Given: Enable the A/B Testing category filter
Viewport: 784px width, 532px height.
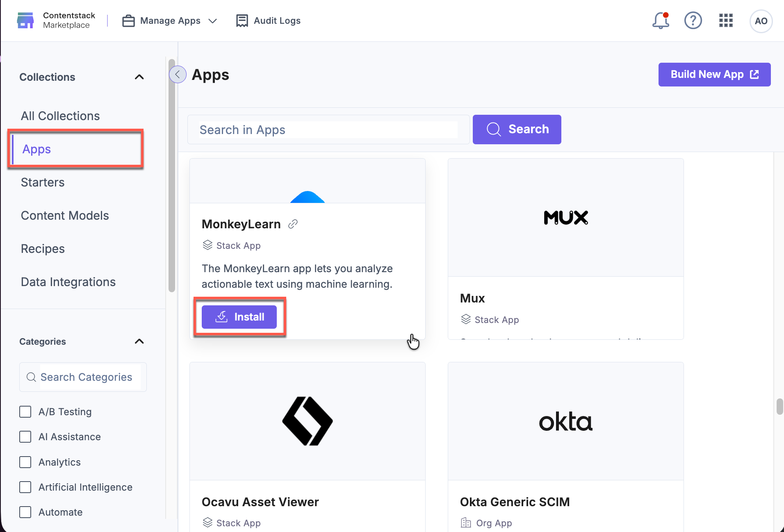Looking at the screenshot, I should pyautogui.click(x=25, y=412).
